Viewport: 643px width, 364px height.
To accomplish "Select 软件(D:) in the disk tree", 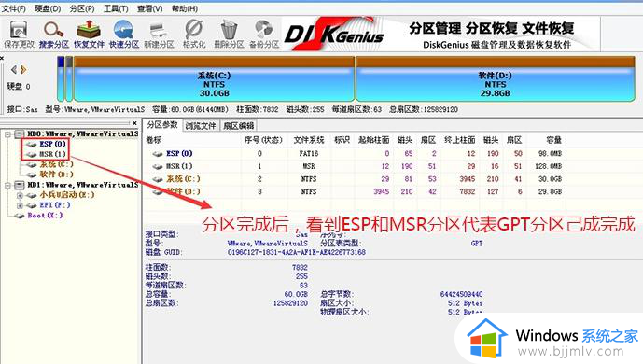I will coord(57,175).
